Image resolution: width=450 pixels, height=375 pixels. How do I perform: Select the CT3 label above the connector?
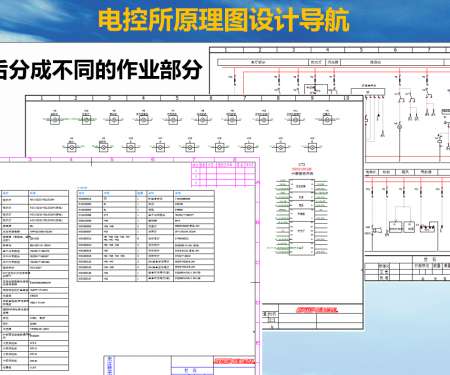[302, 165]
